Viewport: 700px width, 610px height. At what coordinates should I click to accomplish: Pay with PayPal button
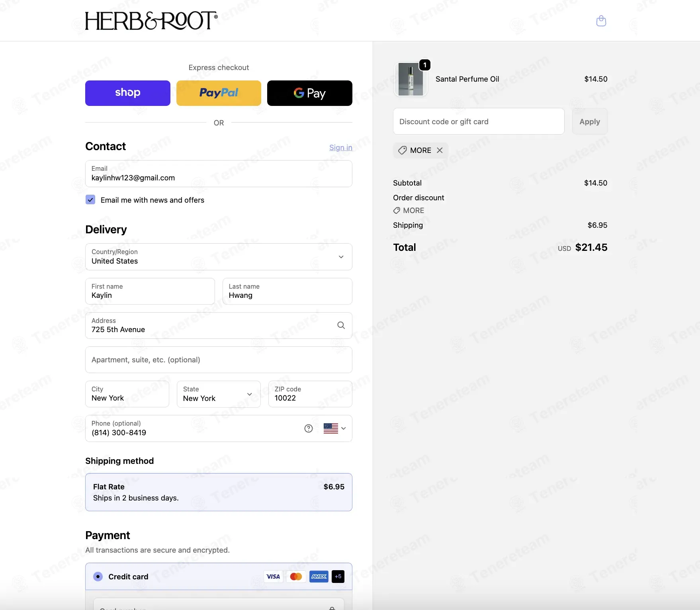219,93
